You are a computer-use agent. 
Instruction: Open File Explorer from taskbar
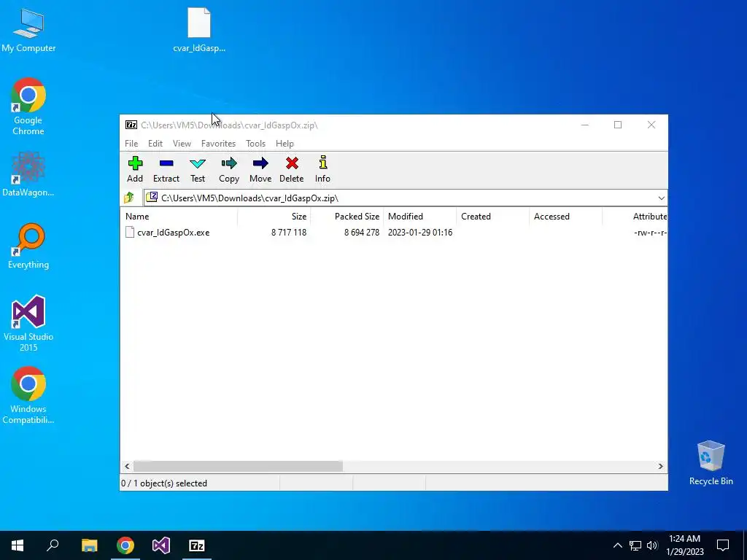pyautogui.click(x=89, y=545)
